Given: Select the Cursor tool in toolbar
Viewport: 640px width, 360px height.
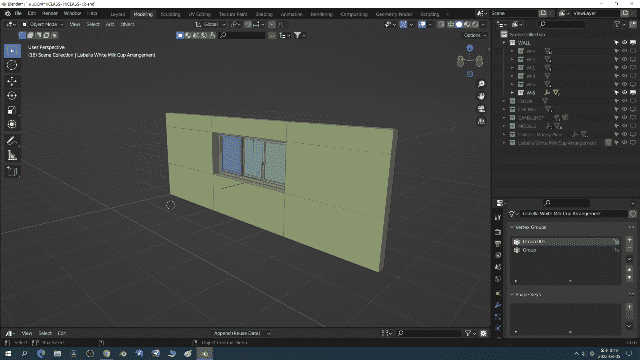Looking at the screenshot, I should [x=12, y=65].
